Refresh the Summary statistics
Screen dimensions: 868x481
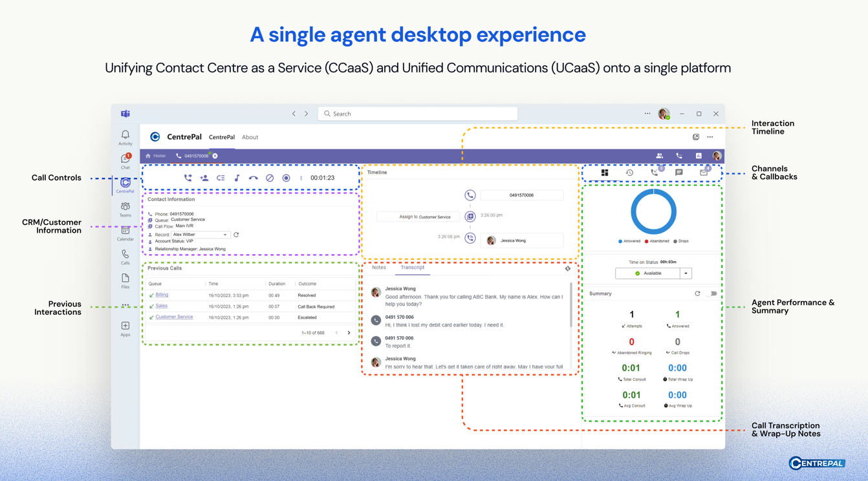pos(697,294)
